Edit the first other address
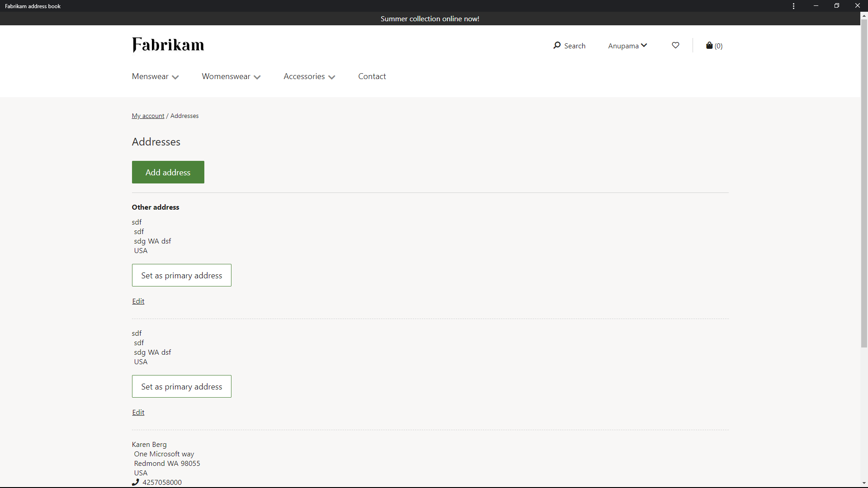Screen dimensions: 868x488 (138, 301)
